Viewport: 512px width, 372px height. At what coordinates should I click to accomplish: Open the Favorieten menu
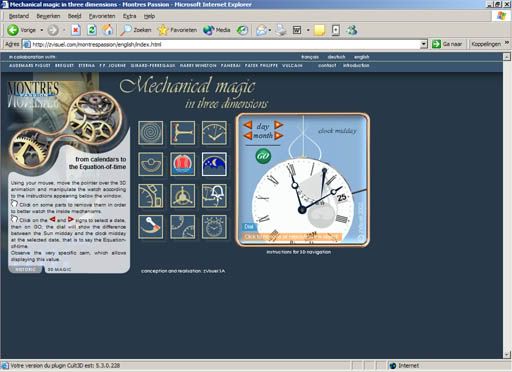pyautogui.click(x=102, y=16)
